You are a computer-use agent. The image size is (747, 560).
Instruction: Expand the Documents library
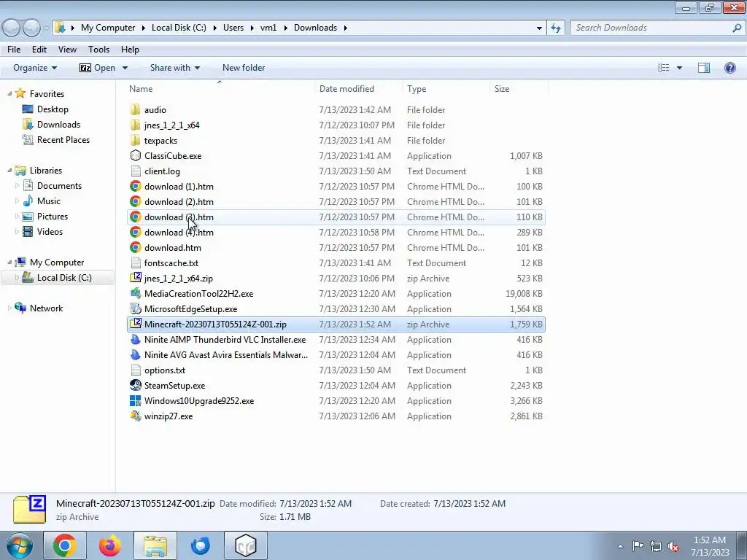point(18,186)
